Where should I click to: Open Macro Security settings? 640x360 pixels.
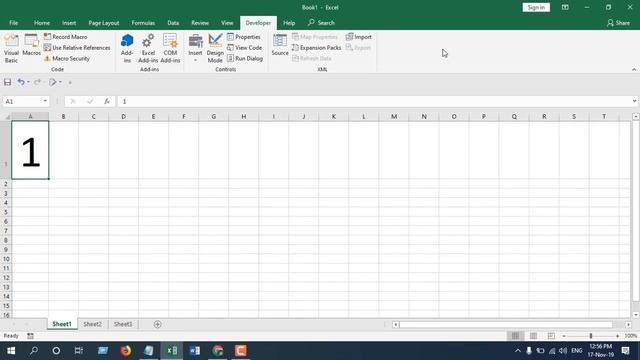point(67,58)
